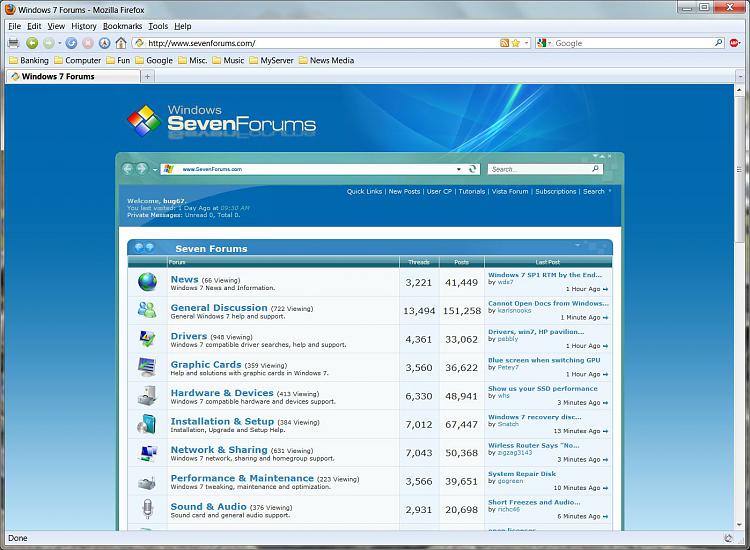Click the New Posts navigation link
750x550 pixels.
[404, 191]
